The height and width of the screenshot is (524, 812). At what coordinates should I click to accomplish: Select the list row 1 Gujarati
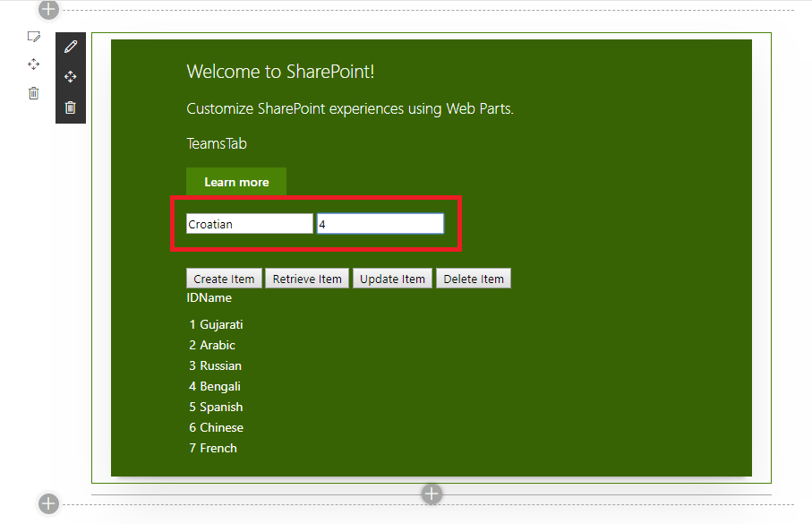coord(216,324)
